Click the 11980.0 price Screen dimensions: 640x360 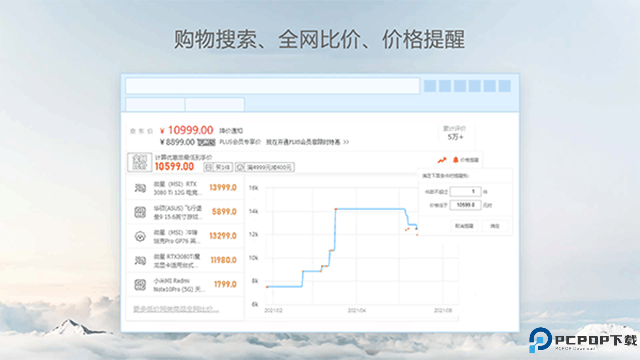(x=223, y=260)
